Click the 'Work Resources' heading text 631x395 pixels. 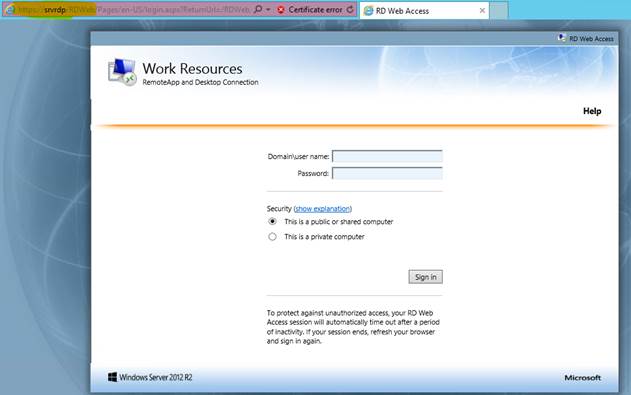point(192,69)
